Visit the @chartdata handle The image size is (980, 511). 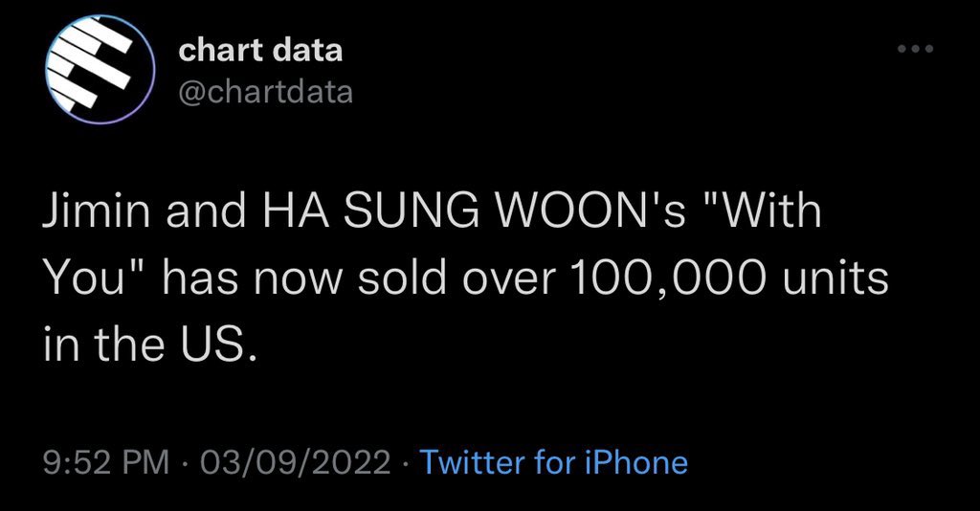tap(266, 93)
